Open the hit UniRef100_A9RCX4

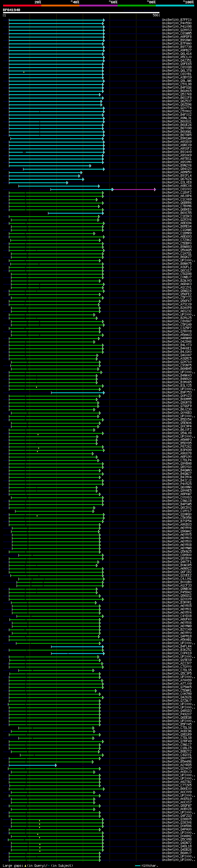pyautogui.click(x=177, y=186)
